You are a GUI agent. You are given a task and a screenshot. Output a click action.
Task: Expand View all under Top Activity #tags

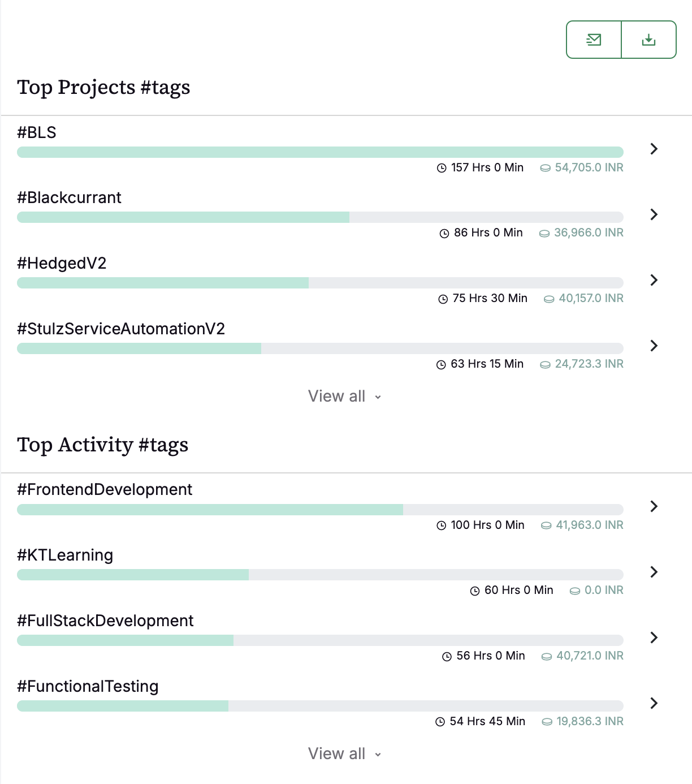click(345, 753)
